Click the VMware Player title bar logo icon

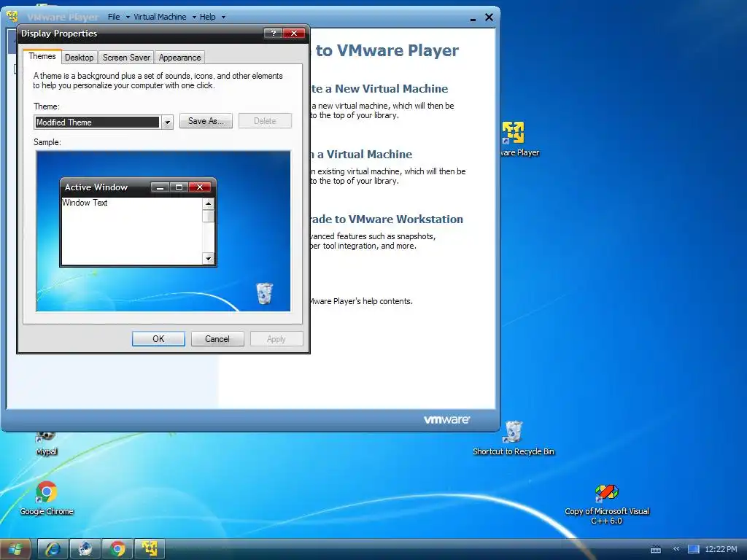coord(12,16)
